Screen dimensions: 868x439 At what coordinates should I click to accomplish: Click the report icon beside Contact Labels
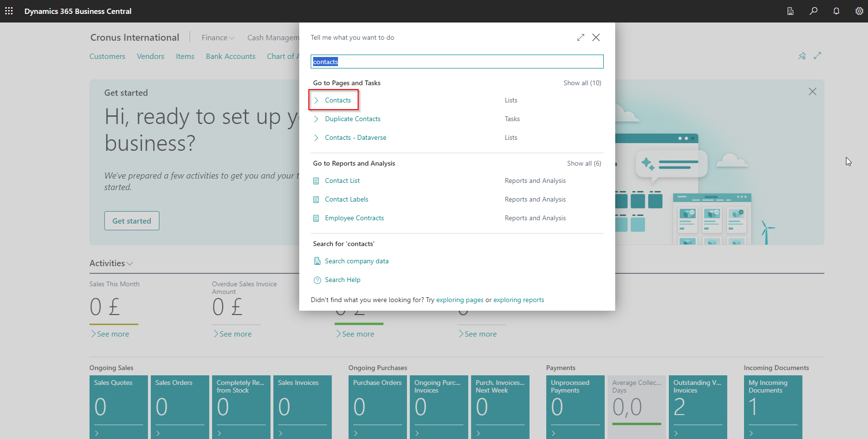click(x=316, y=200)
